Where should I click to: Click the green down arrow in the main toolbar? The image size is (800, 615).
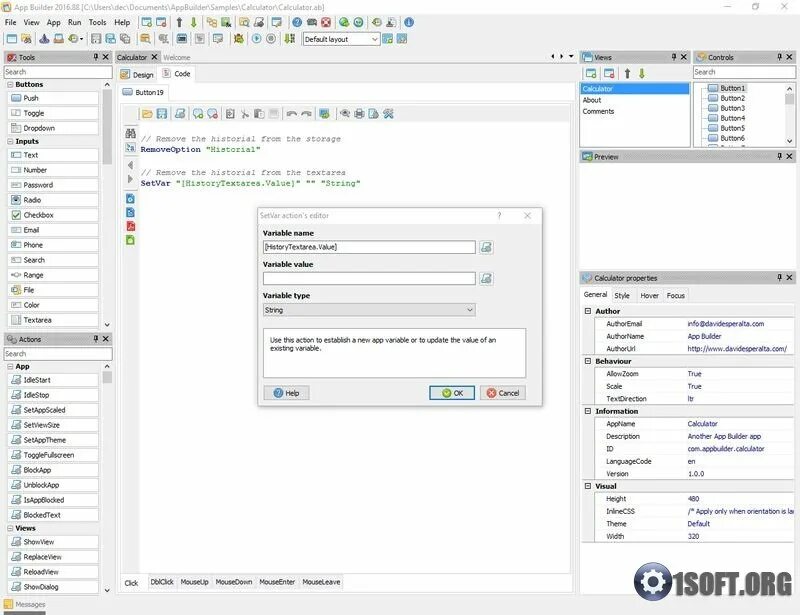(193, 22)
